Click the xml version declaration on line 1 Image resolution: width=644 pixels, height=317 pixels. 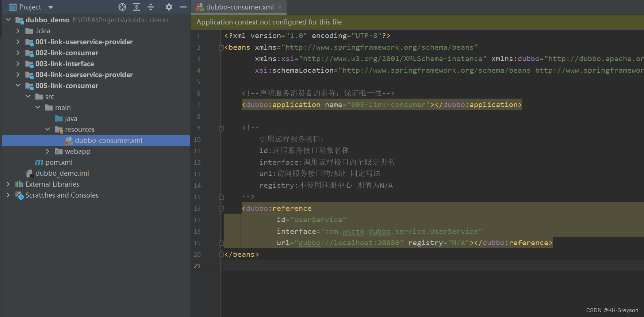coord(307,36)
